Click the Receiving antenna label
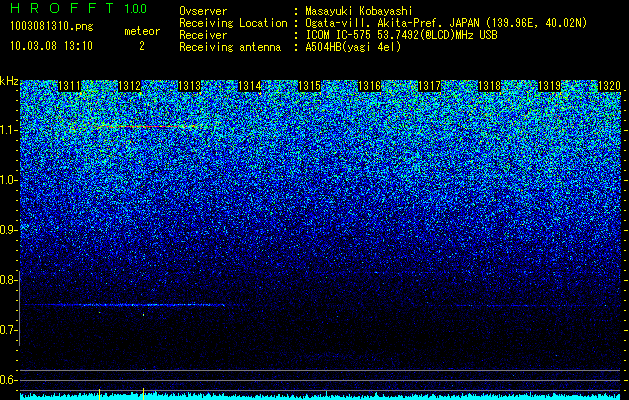This screenshot has height=400, width=629. tap(230, 47)
